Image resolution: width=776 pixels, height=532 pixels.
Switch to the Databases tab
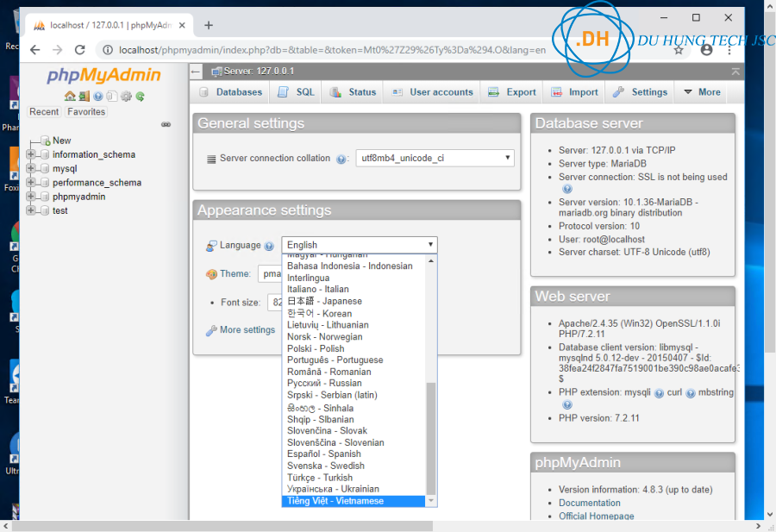[230, 92]
